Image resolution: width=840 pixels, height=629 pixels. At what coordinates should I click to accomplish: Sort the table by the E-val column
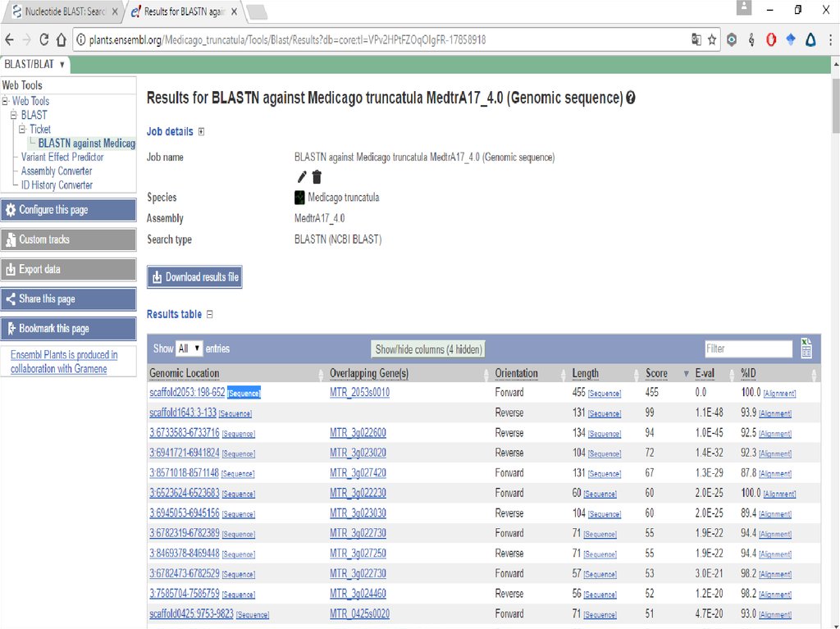704,374
